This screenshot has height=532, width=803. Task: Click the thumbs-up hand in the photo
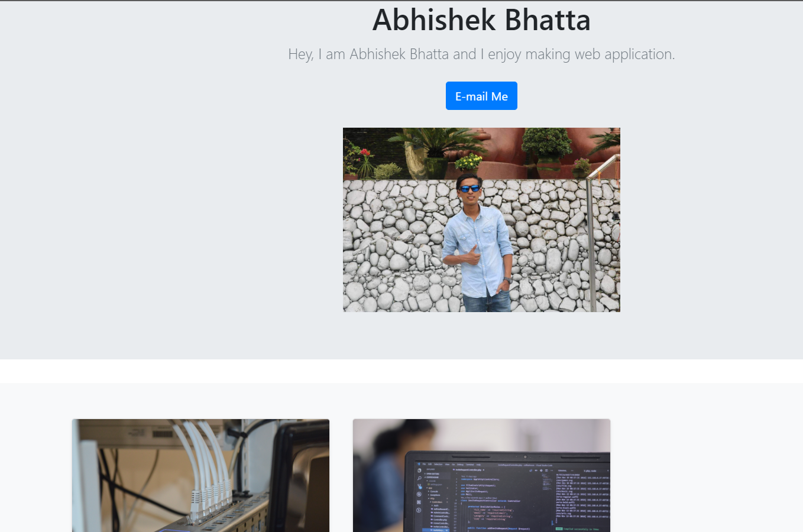click(x=470, y=255)
